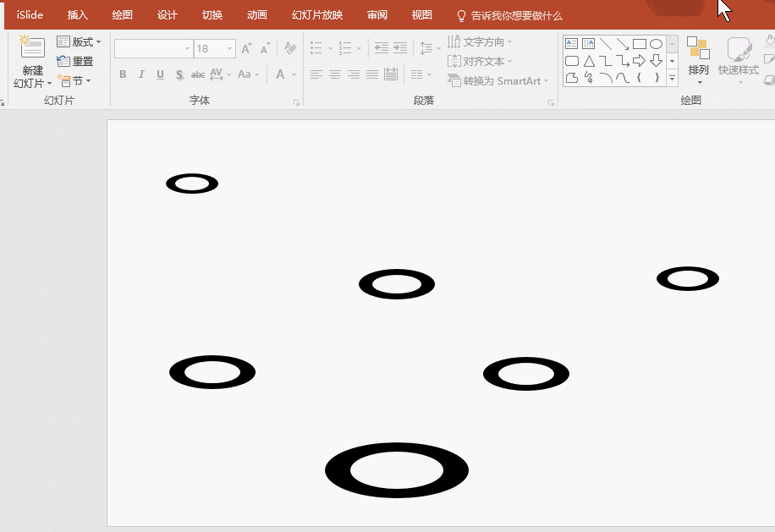The width and height of the screenshot is (775, 532).
Task: Open the Insert (插入) tab
Action: coord(78,15)
